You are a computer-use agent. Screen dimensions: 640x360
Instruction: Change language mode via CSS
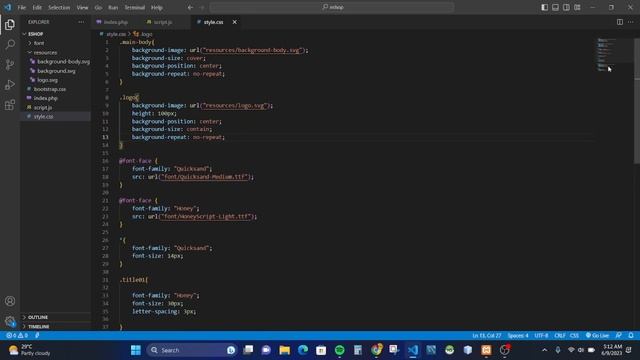(574, 336)
